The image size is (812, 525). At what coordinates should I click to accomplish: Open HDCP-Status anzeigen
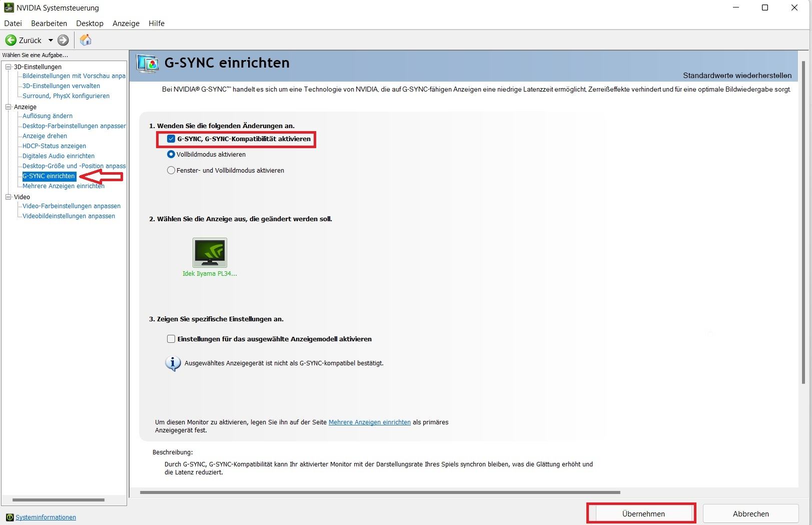tap(54, 146)
